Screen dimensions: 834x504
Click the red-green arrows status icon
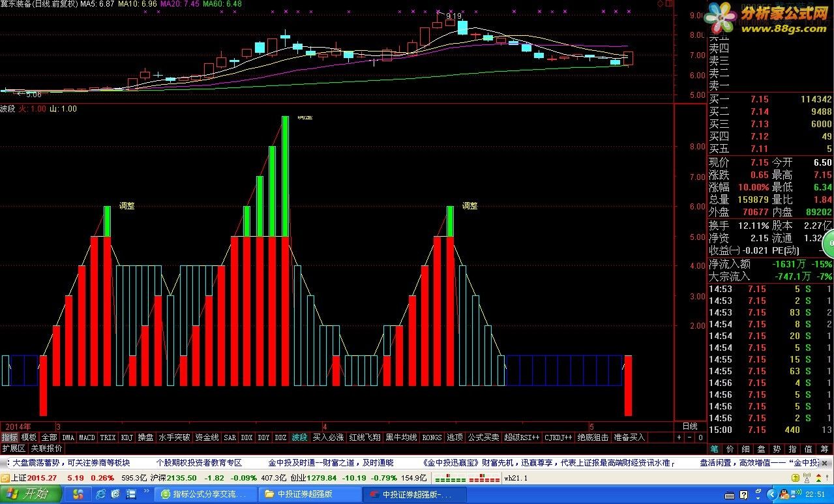(818, 477)
